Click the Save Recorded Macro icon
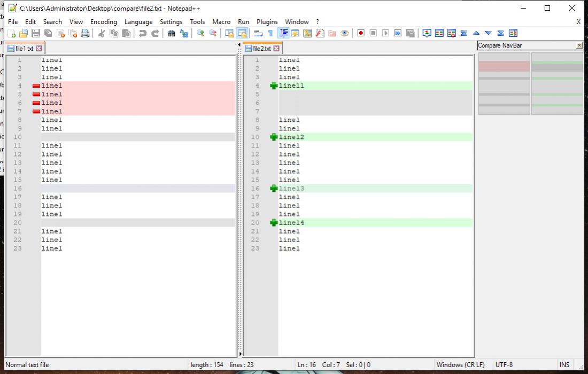This screenshot has height=374, width=588. (410, 33)
